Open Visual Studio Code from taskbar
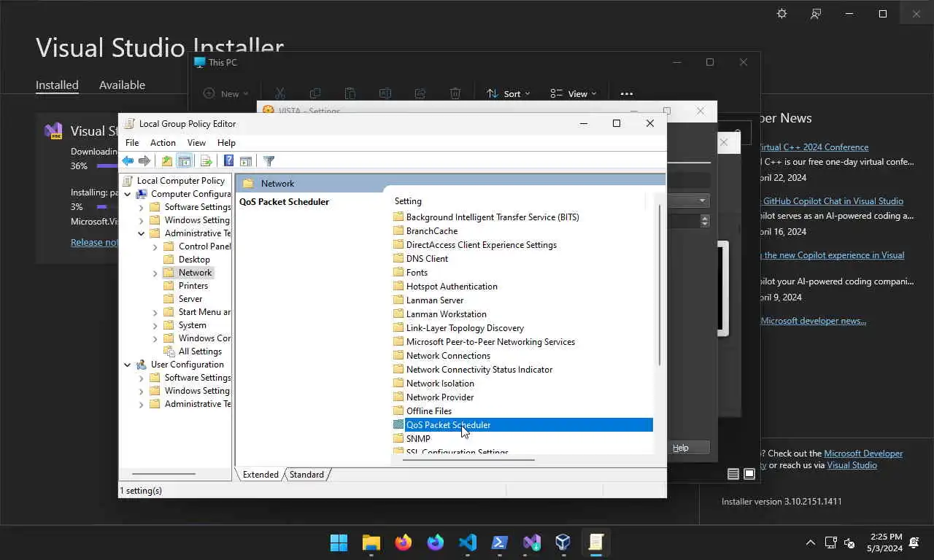Image resolution: width=934 pixels, height=560 pixels. point(468,542)
